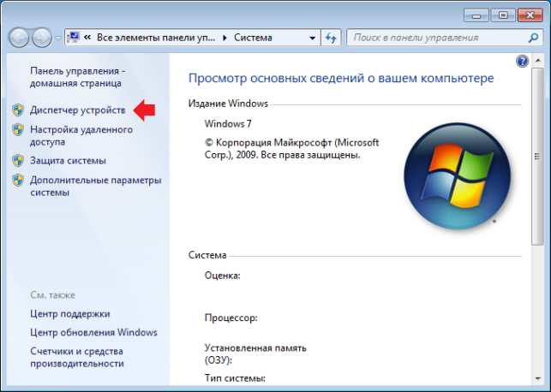Open Дополнительные параметры системы link
The image size is (551, 392).
tap(96, 186)
